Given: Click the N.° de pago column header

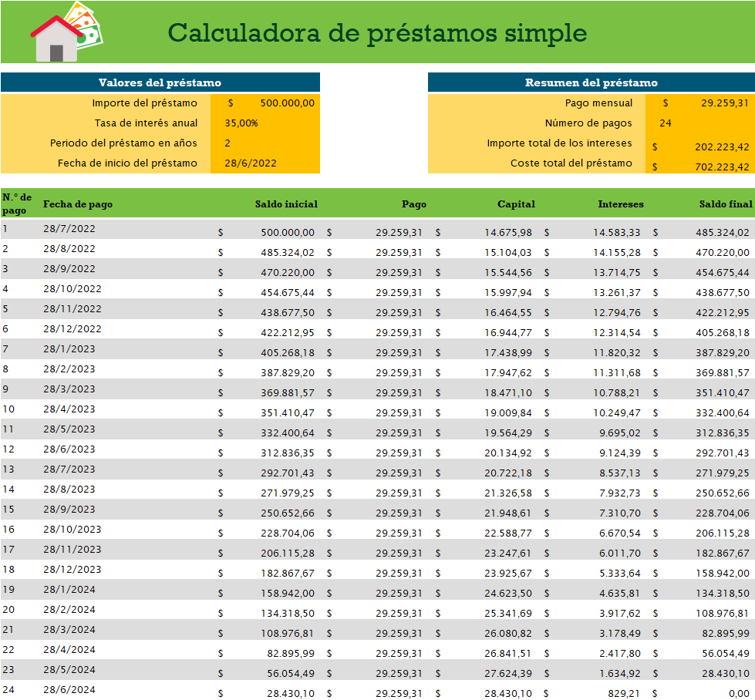Looking at the screenshot, I should (x=17, y=204).
